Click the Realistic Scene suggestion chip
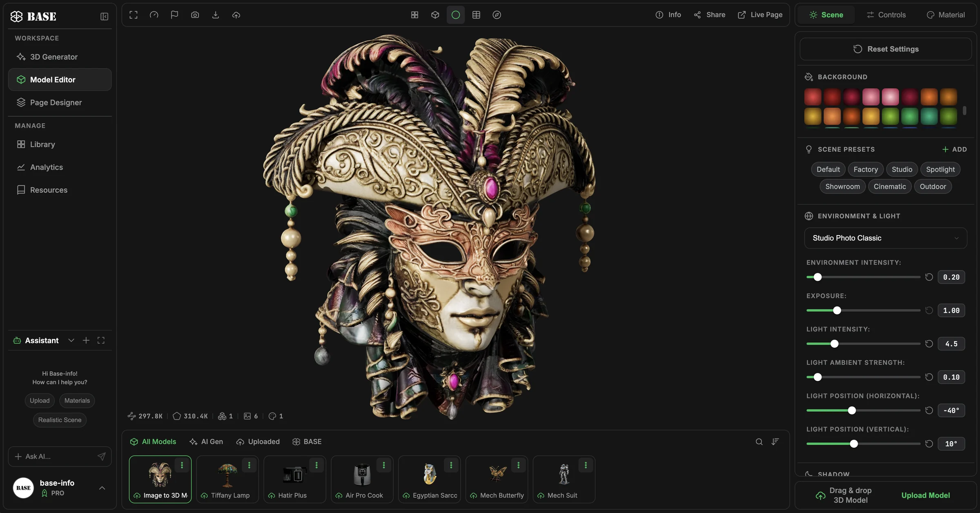The width and height of the screenshot is (980, 513). [x=60, y=420]
